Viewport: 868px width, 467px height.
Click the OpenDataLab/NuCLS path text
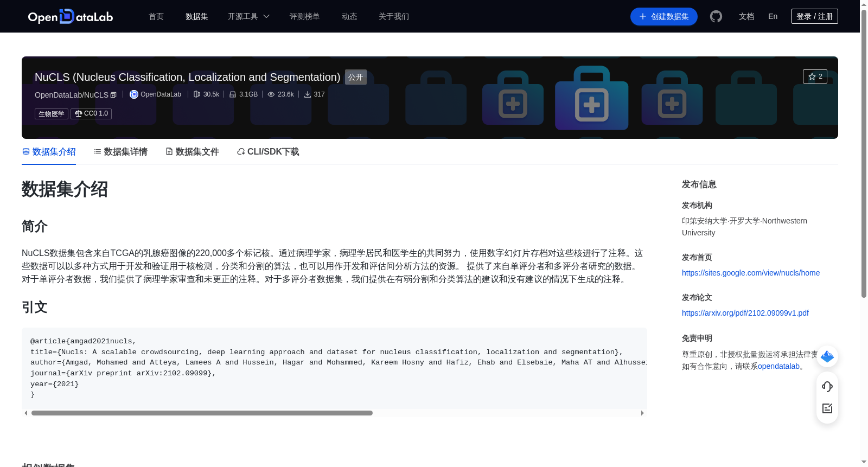[72, 95]
